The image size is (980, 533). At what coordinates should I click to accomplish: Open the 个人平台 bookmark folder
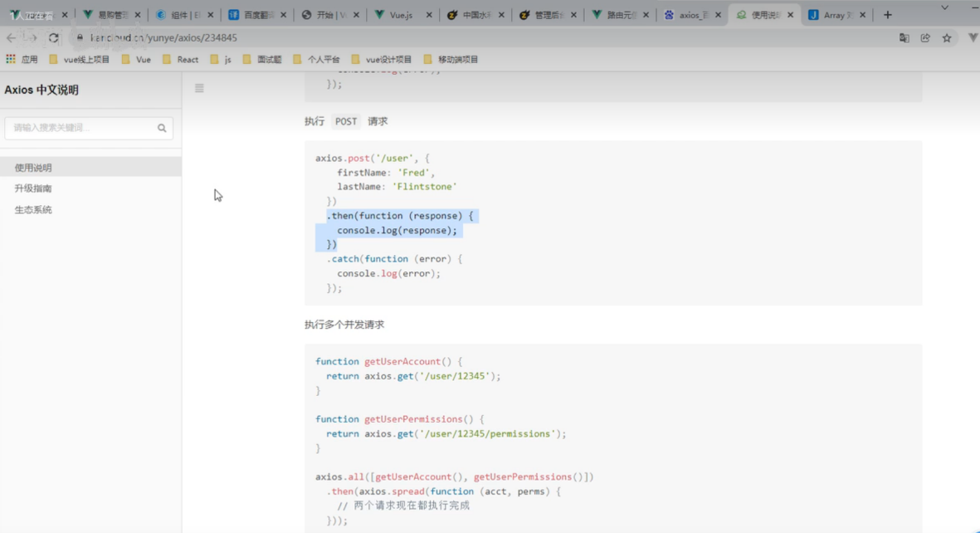tap(316, 60)
